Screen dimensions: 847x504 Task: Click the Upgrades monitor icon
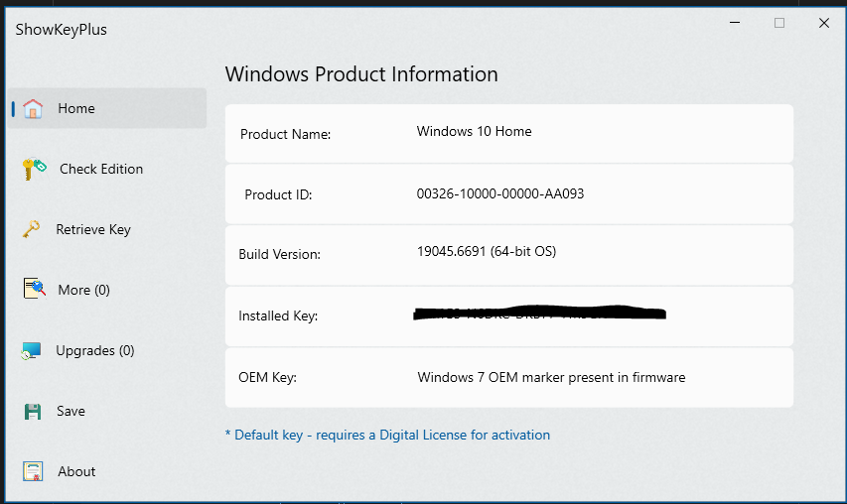pyautogui.click(x=32, y=351)
